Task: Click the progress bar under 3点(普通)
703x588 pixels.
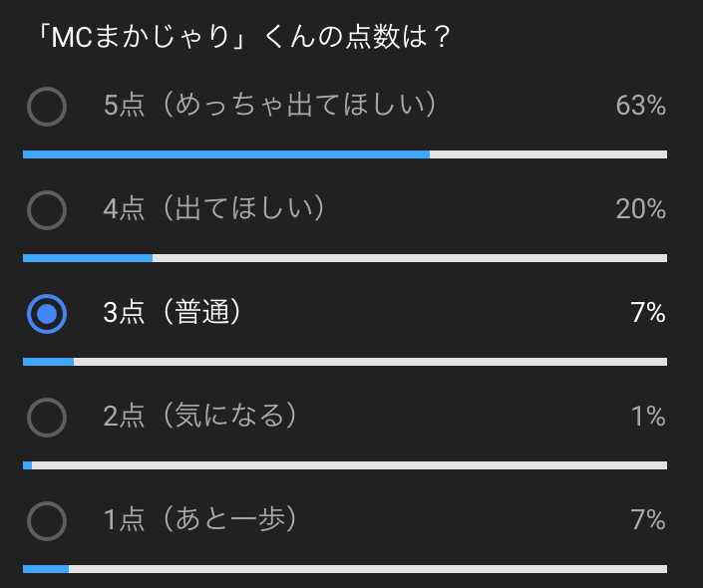Action: point(345,362)
